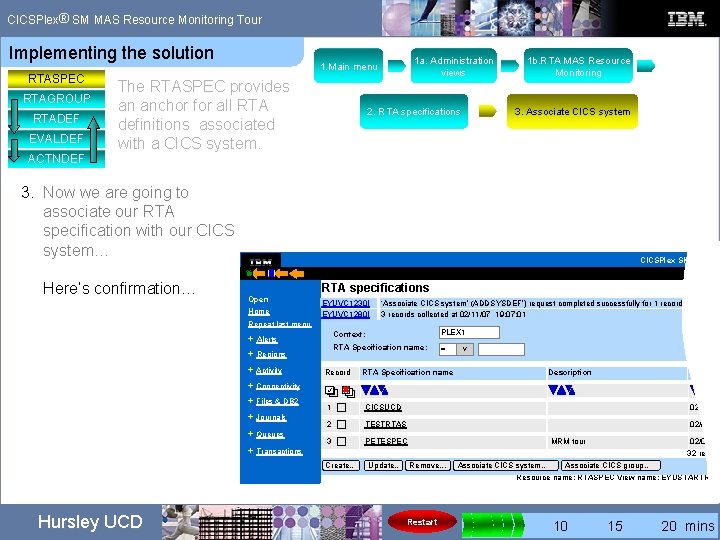720x540 pixels.
Task: Sort RTA Specification name ascending (up triangle)
Action: pyautogui.click(x=375, y=390)
